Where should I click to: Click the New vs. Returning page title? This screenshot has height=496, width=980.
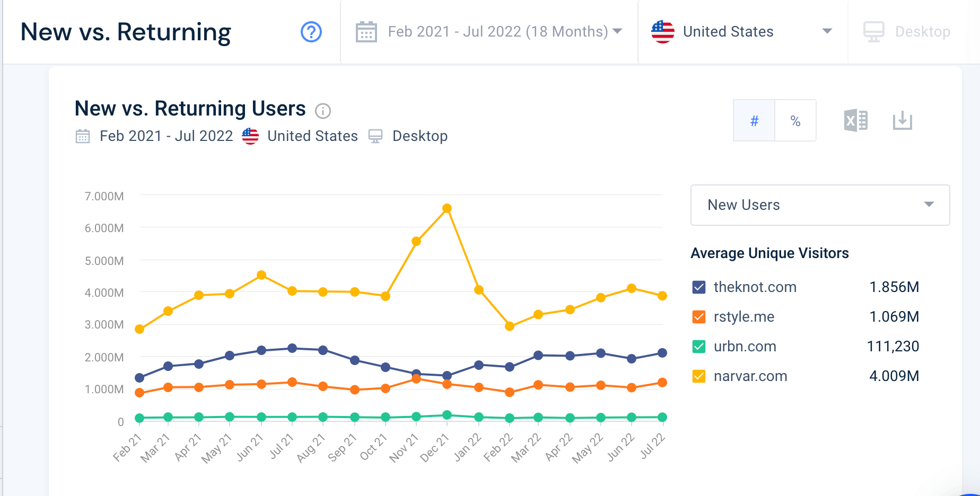125,32
